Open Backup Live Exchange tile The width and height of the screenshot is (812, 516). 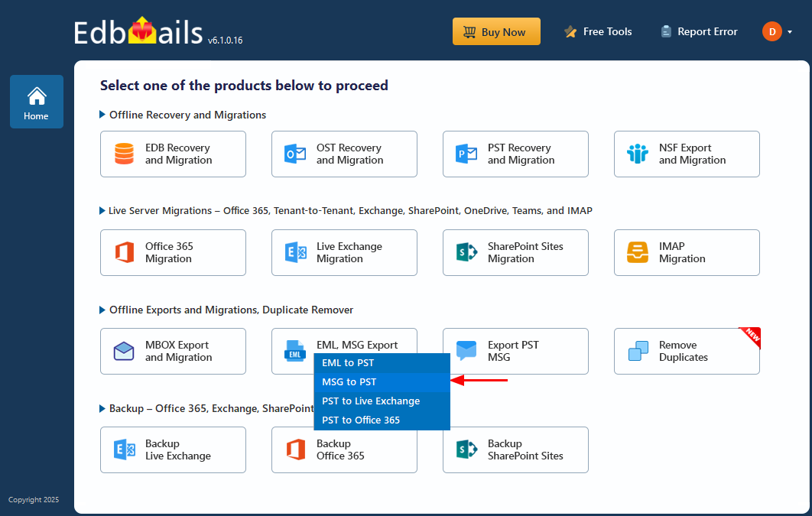tap(173, 449)
